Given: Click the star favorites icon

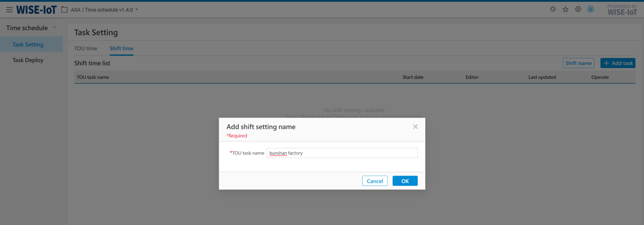Looking at the screenshot, I should click(x=565, y=9).
